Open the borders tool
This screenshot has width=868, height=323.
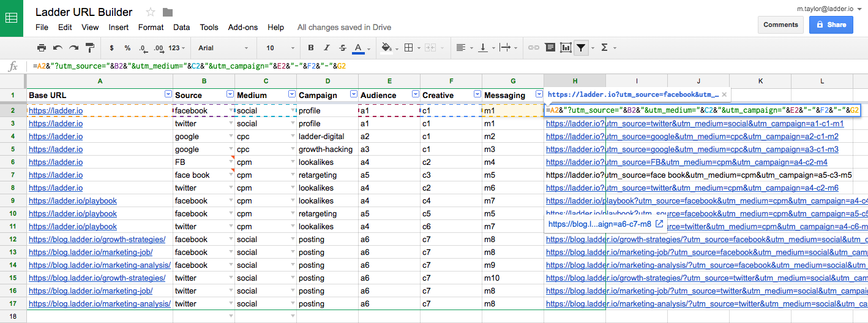coord(409,48)
